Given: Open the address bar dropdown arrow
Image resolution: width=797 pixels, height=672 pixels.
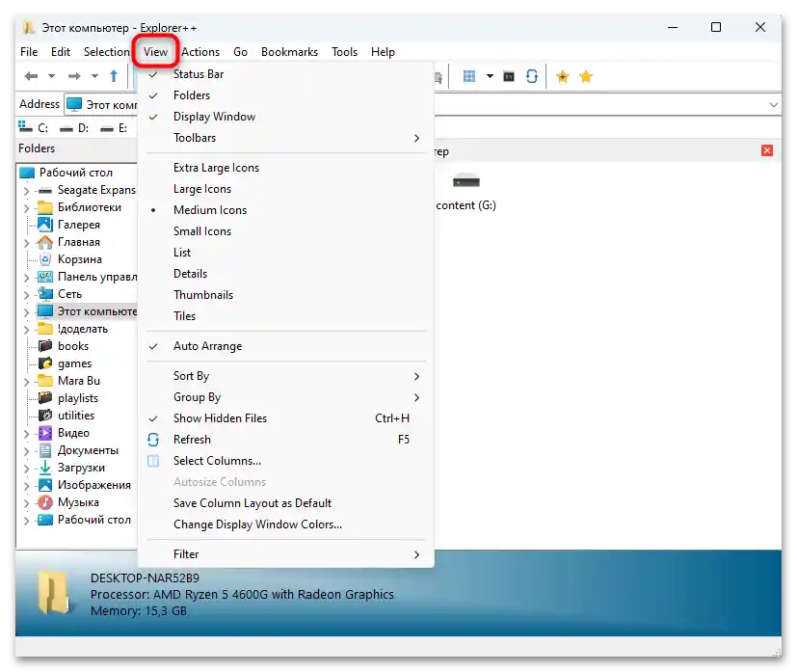Looking at the screenshot, I should [776, 103].
